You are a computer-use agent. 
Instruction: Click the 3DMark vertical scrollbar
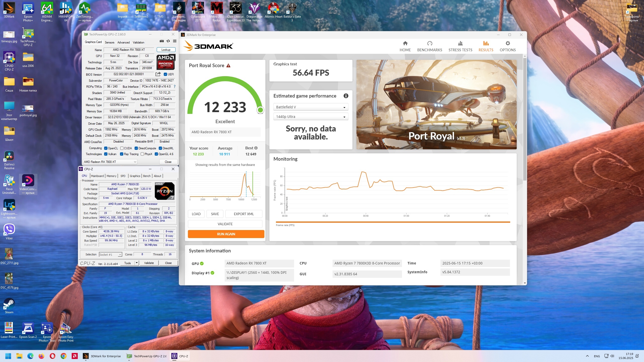coord(525,119)
